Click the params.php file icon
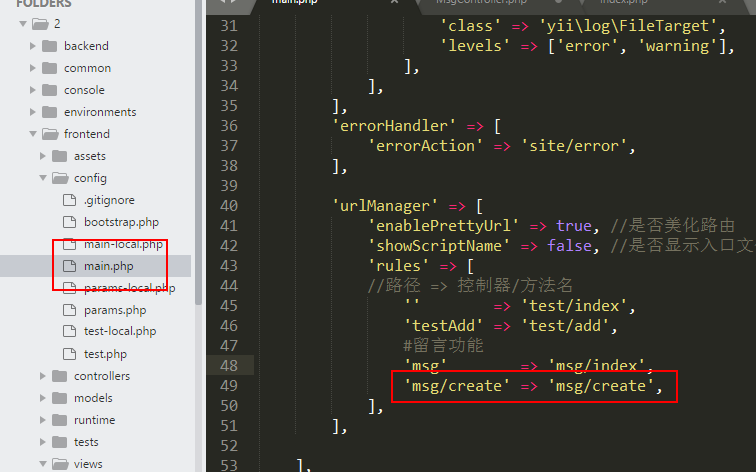 (x=69, y=310)
